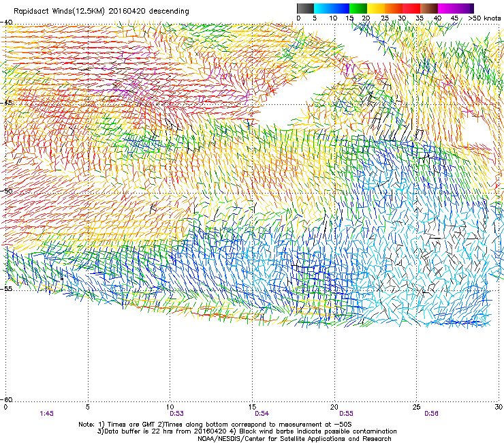Click the latitude axis label '-60'
Screen dimensions: 504x443
[6, 399]
